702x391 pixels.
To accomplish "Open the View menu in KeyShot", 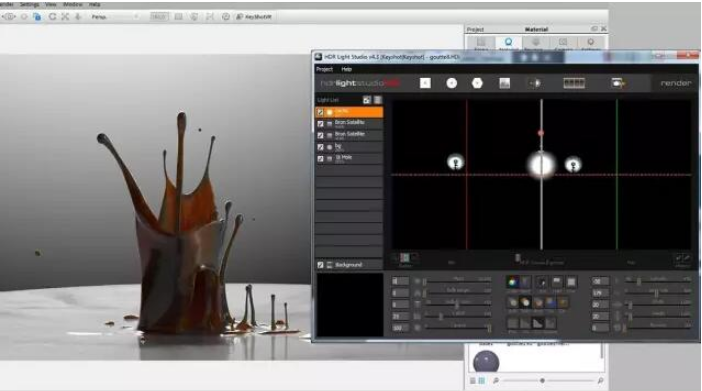I will 51,4.
